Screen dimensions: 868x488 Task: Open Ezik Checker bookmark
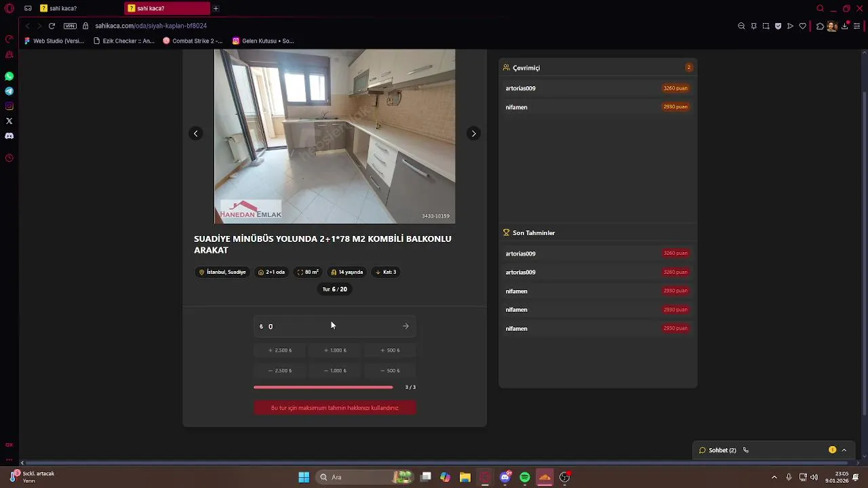coord(123,41)
